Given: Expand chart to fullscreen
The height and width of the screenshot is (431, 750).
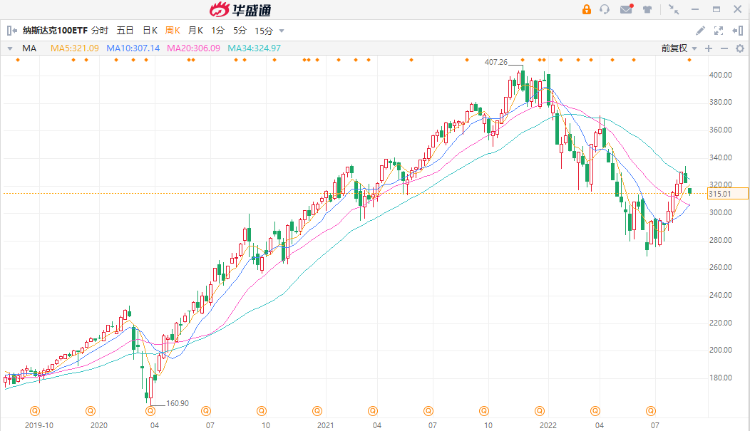Looking at the screenshot, I should (718, 30).
